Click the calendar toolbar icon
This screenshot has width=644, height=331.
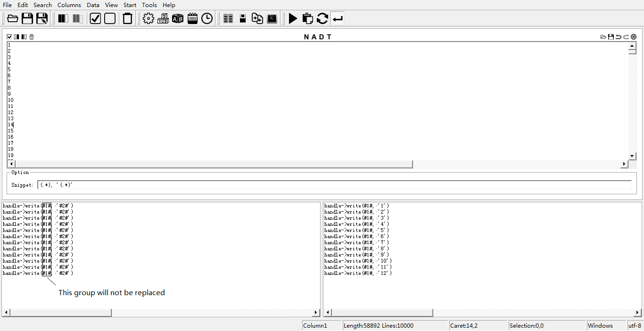[x=192, y=18]
